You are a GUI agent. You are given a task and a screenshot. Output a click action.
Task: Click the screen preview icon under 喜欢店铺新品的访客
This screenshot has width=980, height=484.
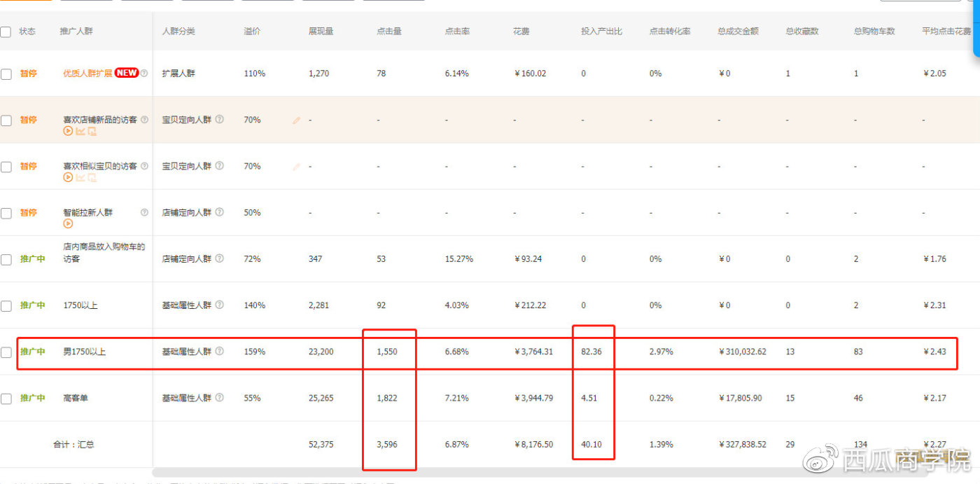92,131
